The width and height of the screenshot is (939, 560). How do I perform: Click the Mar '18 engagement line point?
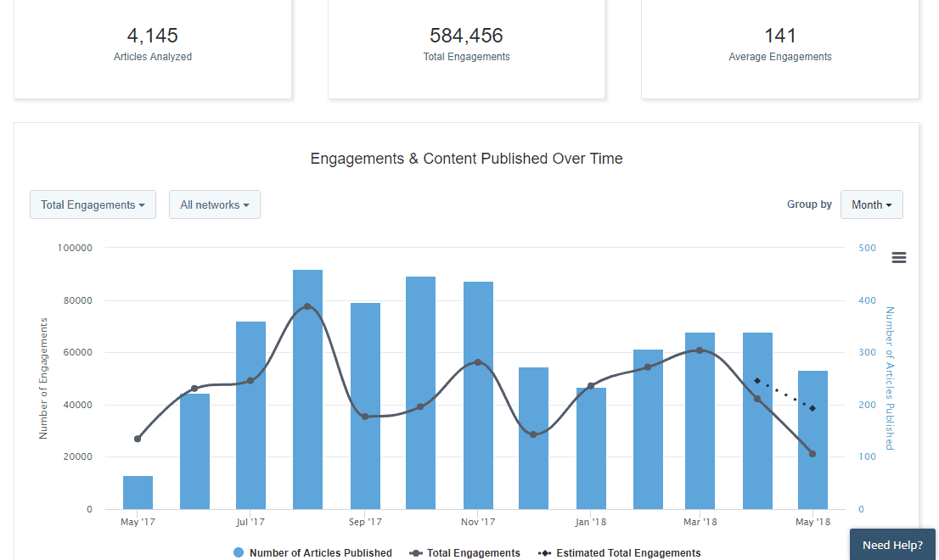click(700, 350)
